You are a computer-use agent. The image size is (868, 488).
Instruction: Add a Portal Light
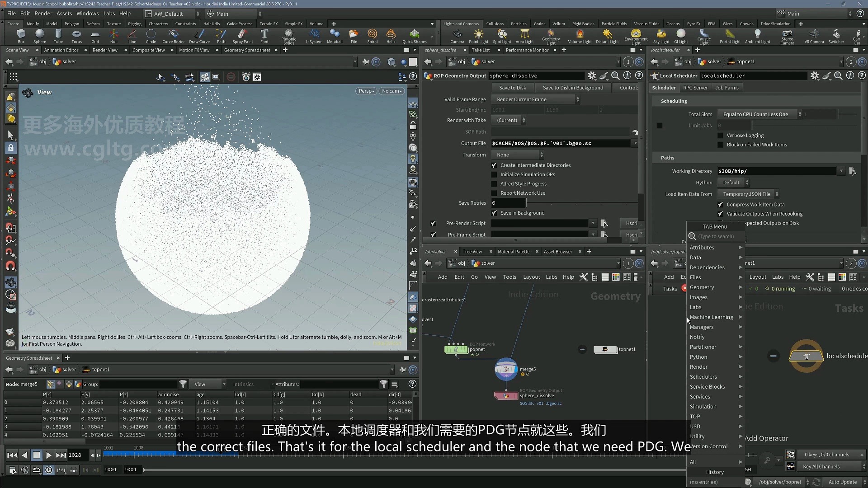pyautogui.click(x=730, y=36)
